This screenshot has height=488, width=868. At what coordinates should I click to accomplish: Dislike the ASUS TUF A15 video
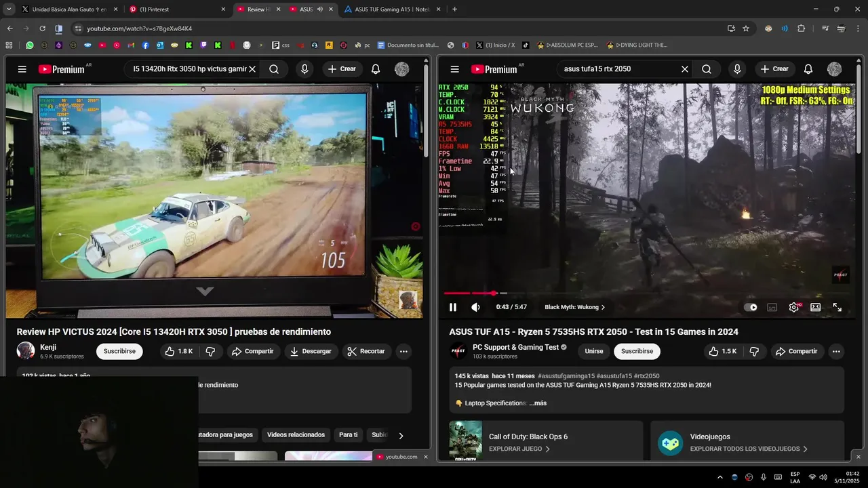[754, 351]
